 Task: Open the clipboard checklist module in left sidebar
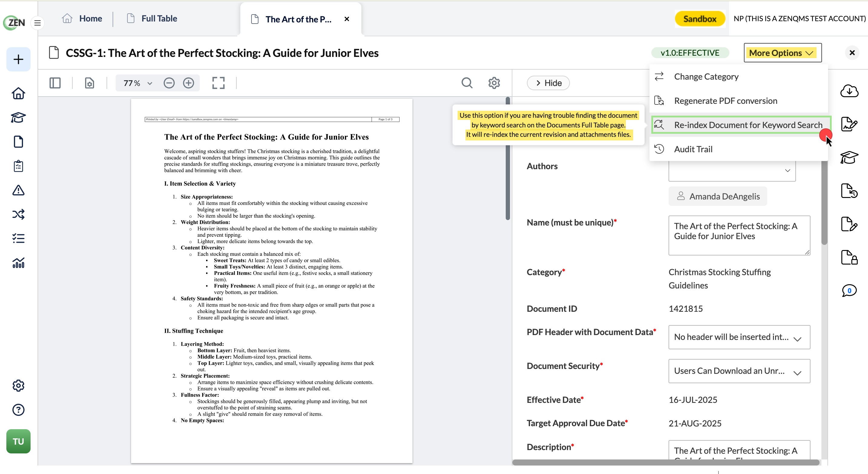(18, 166)
